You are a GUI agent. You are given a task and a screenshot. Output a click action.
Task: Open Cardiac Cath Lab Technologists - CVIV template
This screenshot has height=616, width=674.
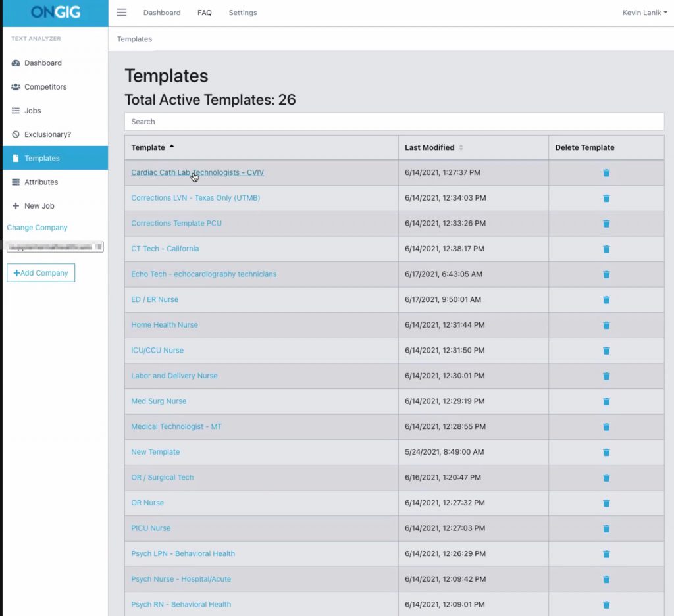point(197,172)
